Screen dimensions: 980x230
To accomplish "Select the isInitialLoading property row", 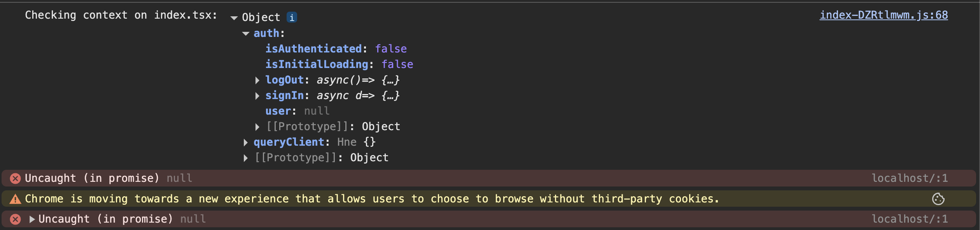I will pos(339,64).
